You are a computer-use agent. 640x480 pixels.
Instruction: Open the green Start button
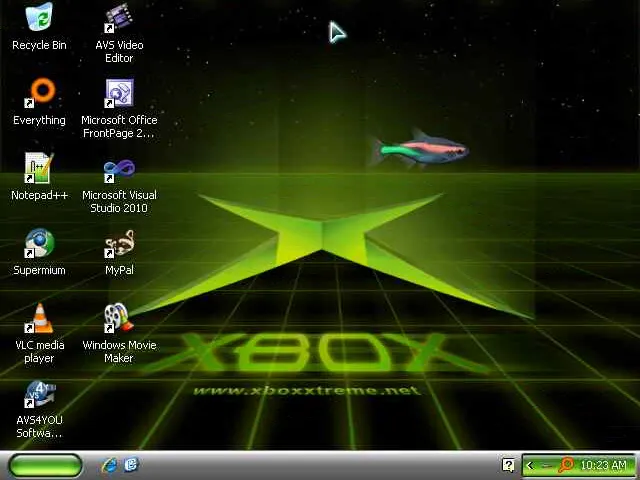click(x=45, y=465)
